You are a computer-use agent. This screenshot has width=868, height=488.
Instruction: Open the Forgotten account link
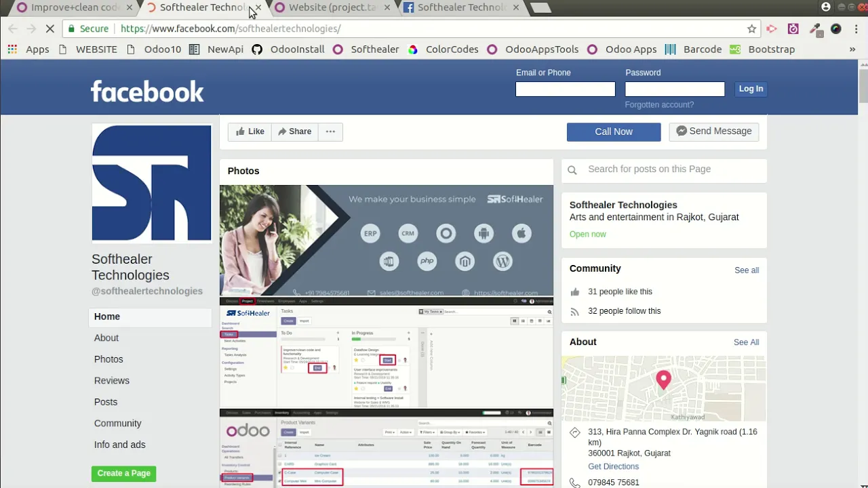point(659,104)
